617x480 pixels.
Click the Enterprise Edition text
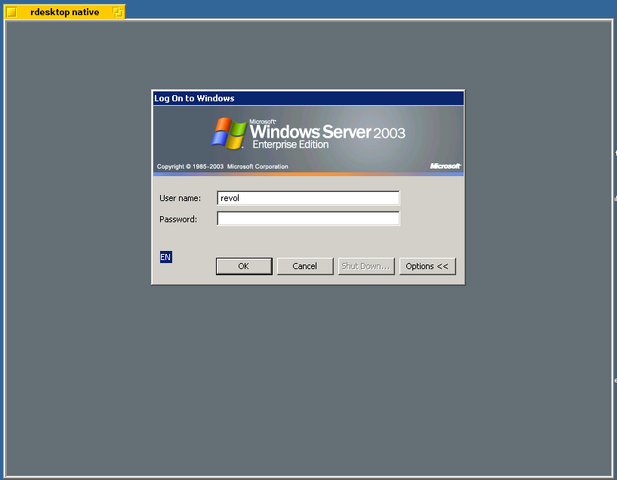290,145
